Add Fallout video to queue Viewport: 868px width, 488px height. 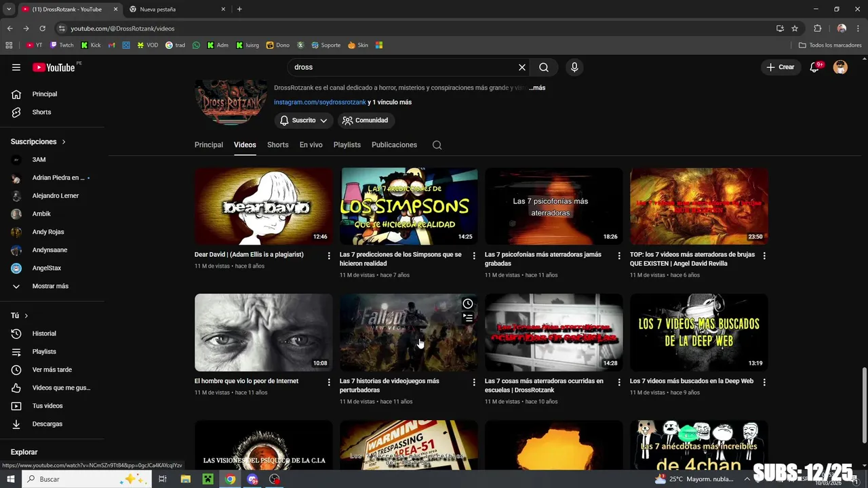(x=468, y=317)
